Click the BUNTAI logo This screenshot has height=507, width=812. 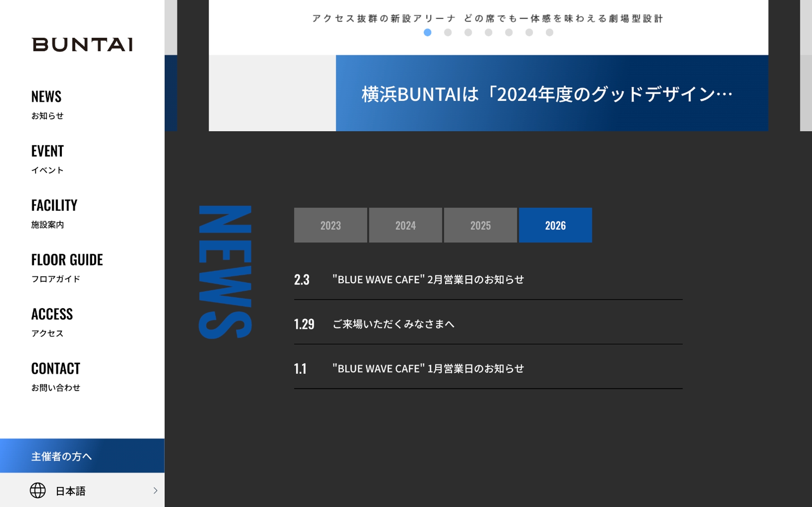click(82, 45)
